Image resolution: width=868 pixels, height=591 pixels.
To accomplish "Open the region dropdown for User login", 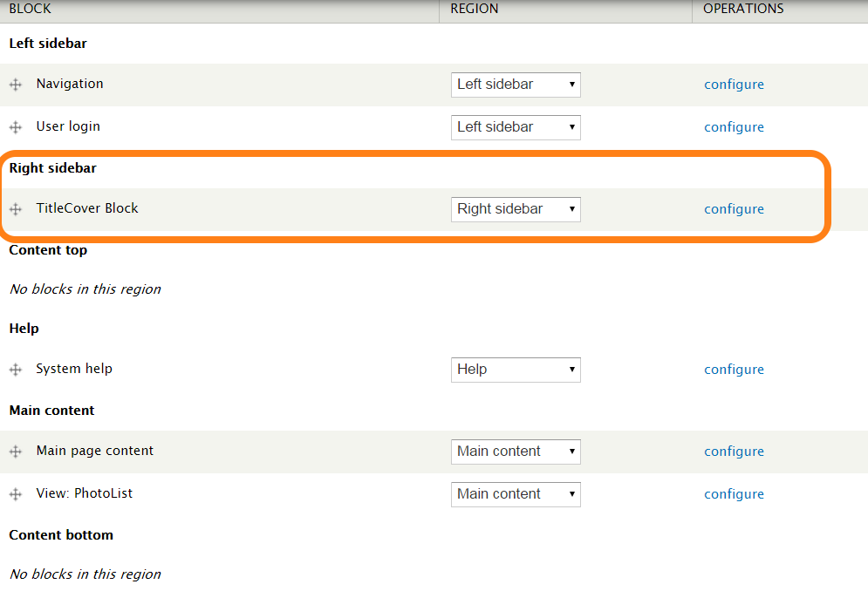I will (515, 127).
